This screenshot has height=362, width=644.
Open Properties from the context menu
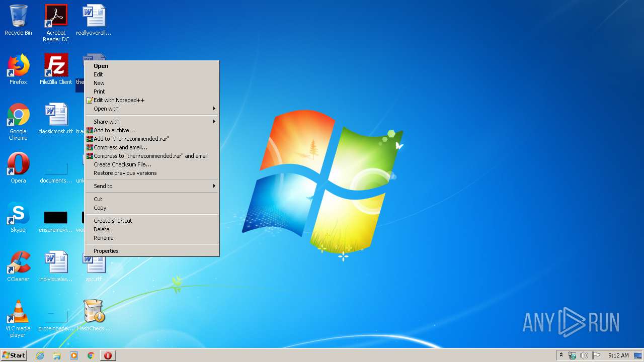(x=152, y=251)
